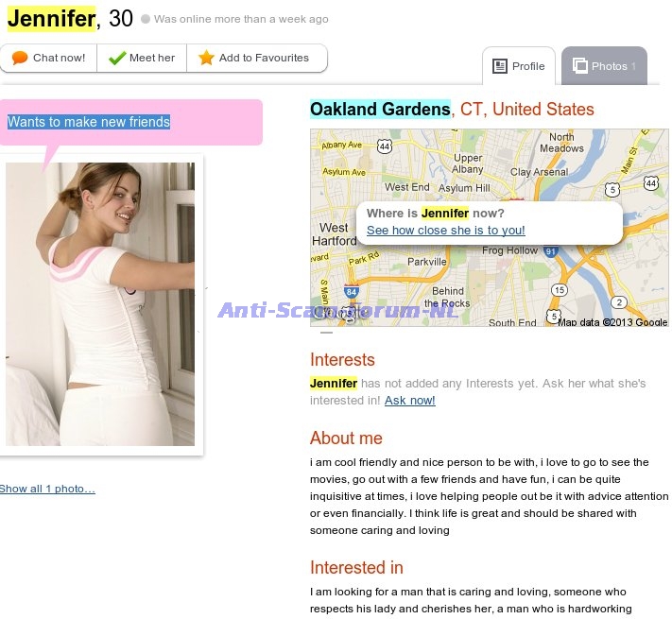Click the Profile tab document icon
This screenshot has height=619, width=672.
(x=500, y=66)
